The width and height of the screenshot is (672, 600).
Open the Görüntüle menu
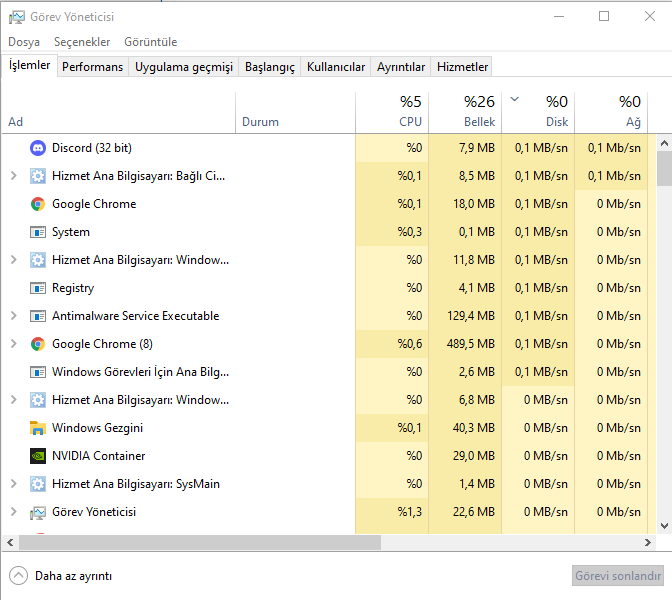click(x=150, y=42)
